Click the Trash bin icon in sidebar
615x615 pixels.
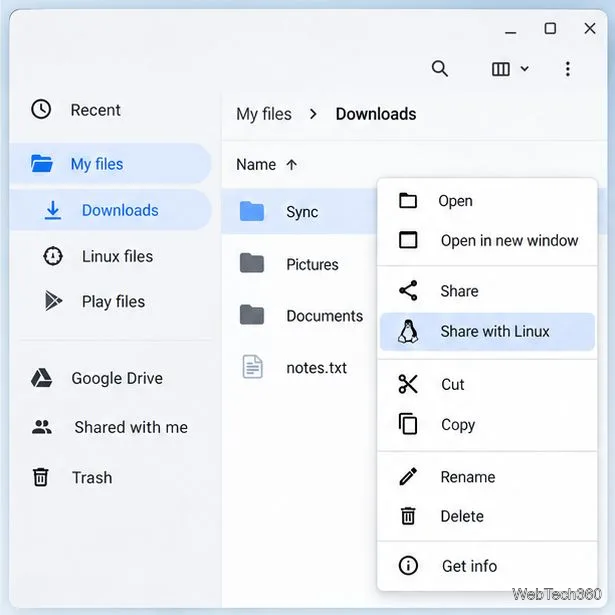click(41, 477)
